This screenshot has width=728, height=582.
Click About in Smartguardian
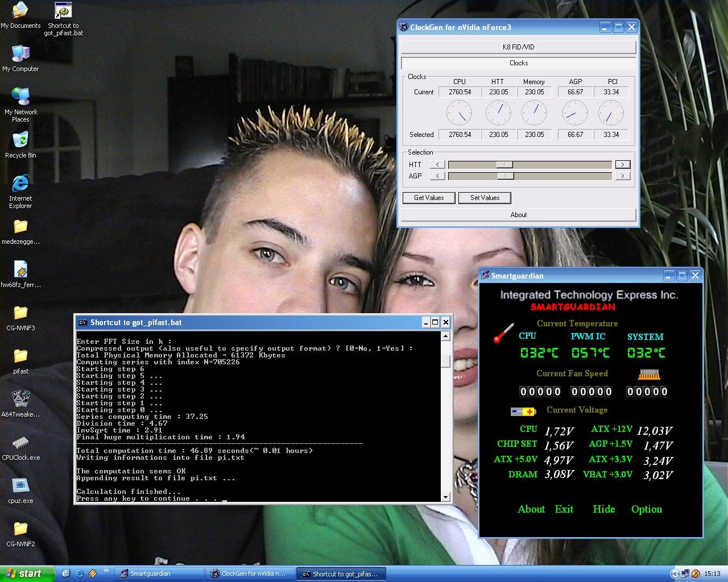[x=531, y=509]
